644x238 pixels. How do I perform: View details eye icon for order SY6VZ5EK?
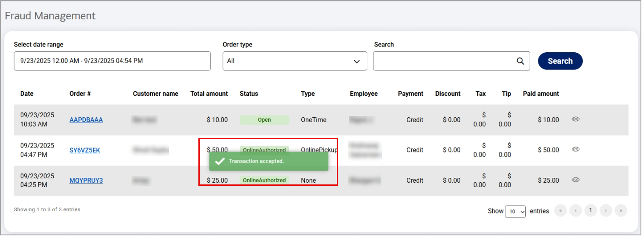tap(575, 149)
